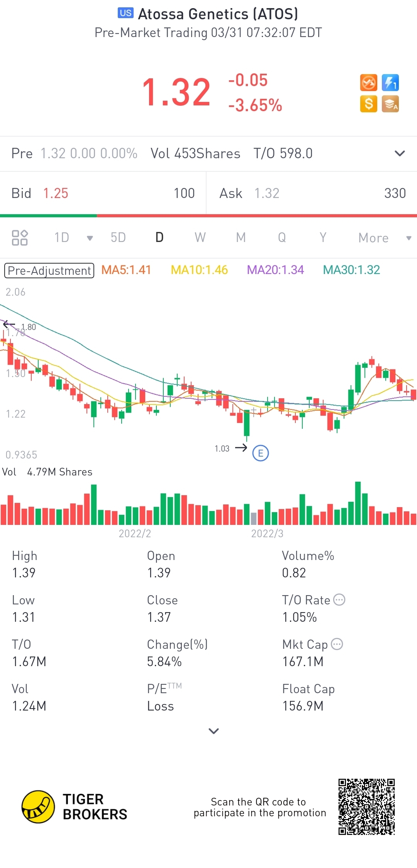This screenshot has height=868, width=417.
Task: Tap the Volume% 0.82 value
Action: 294,573
